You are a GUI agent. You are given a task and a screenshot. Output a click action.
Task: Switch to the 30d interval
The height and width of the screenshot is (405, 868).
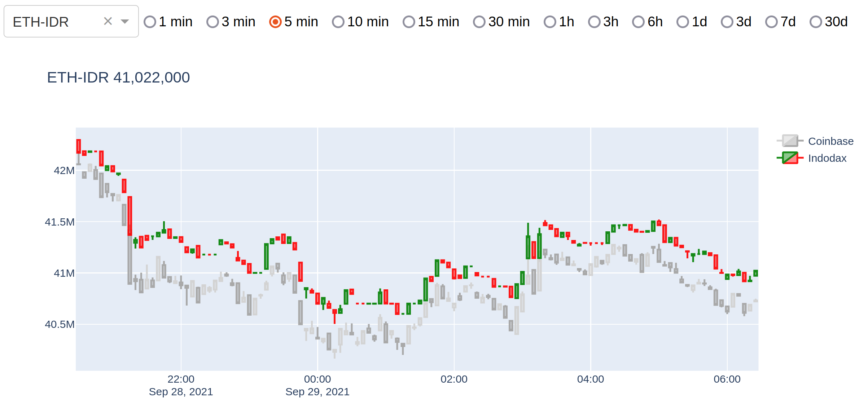(x=816, y=22)
